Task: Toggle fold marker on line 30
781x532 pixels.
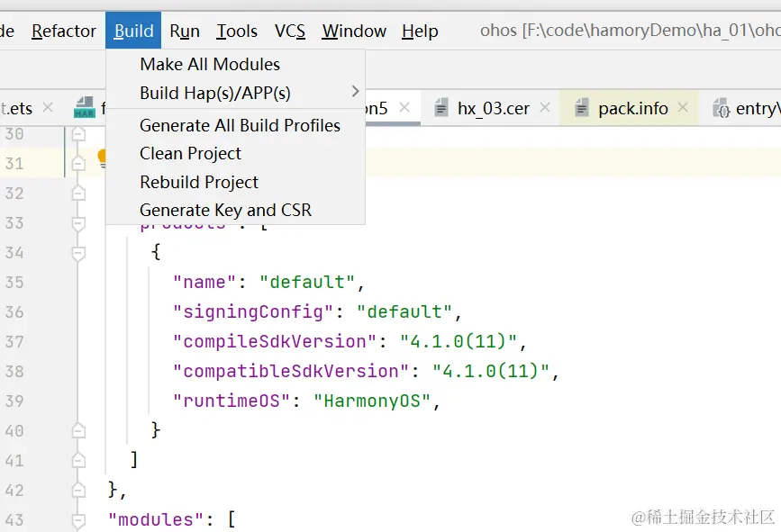Action: click(x=78, y=134)
